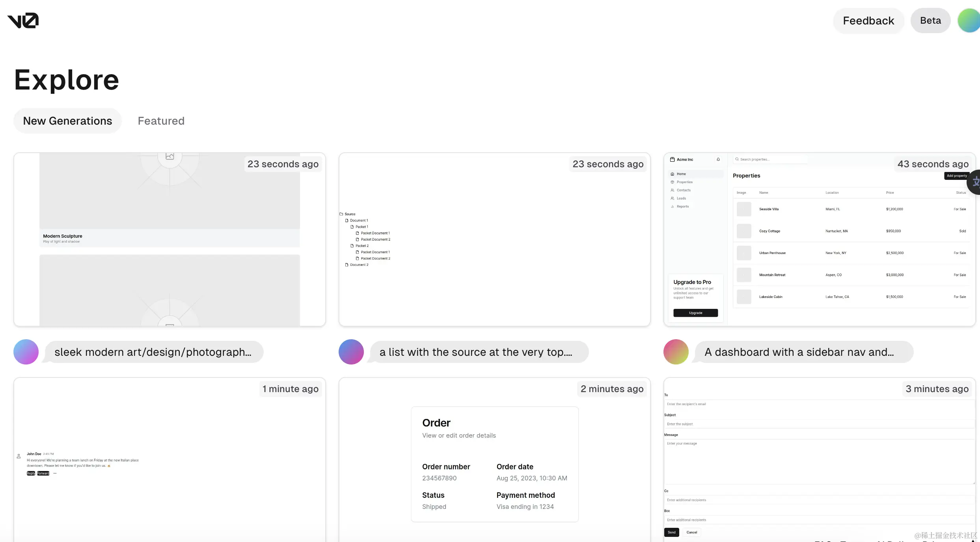The image size is (980, 542).
Task: Click the Feedback button
Action: 868,21
